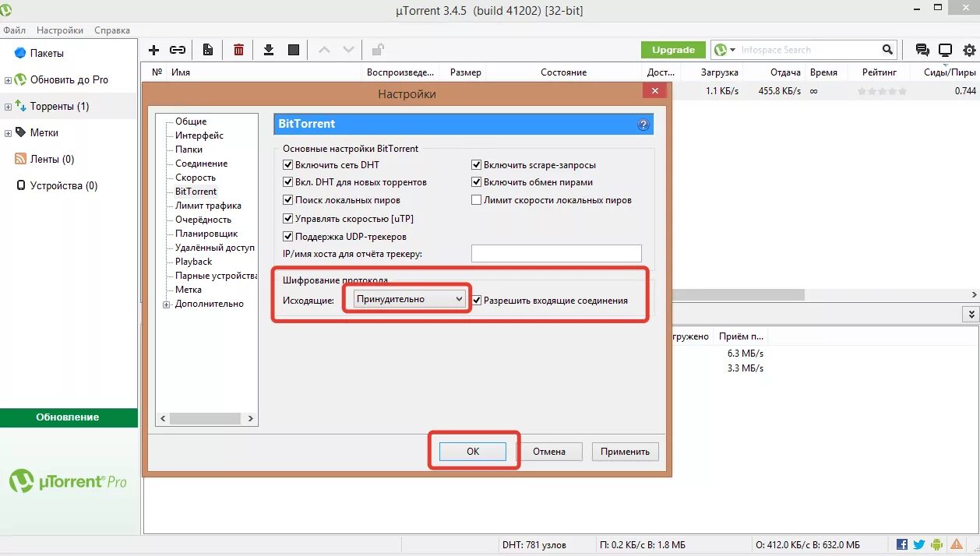Select Лимит трафика in settings tree
980x556 pixels.
(208, 206)
